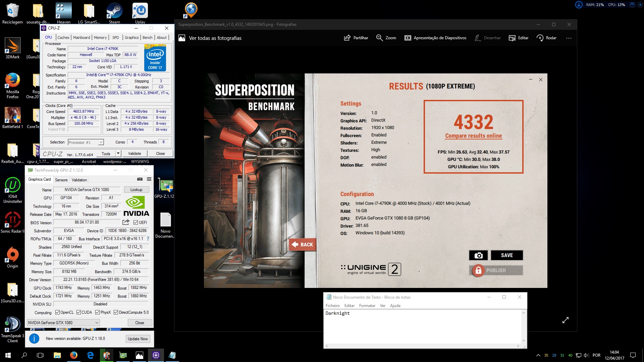The height and width of the screenshot is (362, 644).
Task: Show hidden system tray icons chevron
Action: [x=538, y=355]
